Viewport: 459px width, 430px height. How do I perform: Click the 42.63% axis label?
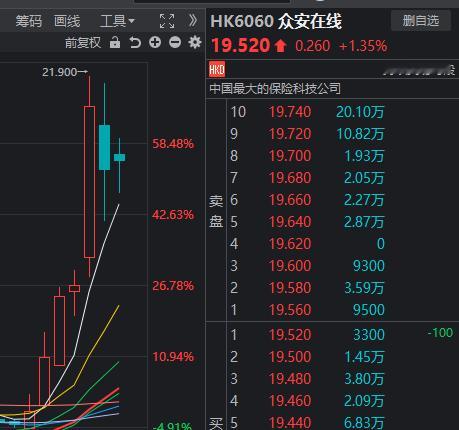[173, 215]
